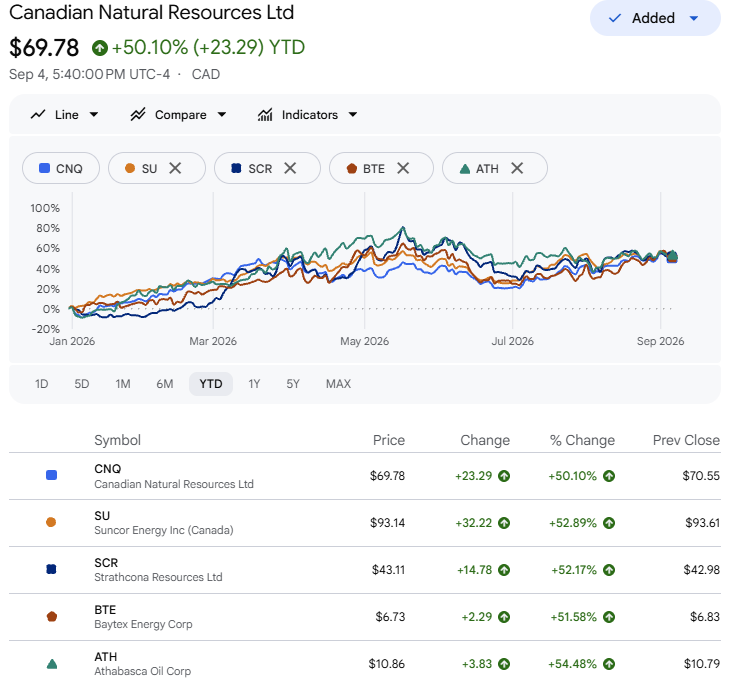Open BTE Baytex Energy Corp row

[x=365, y=617]
